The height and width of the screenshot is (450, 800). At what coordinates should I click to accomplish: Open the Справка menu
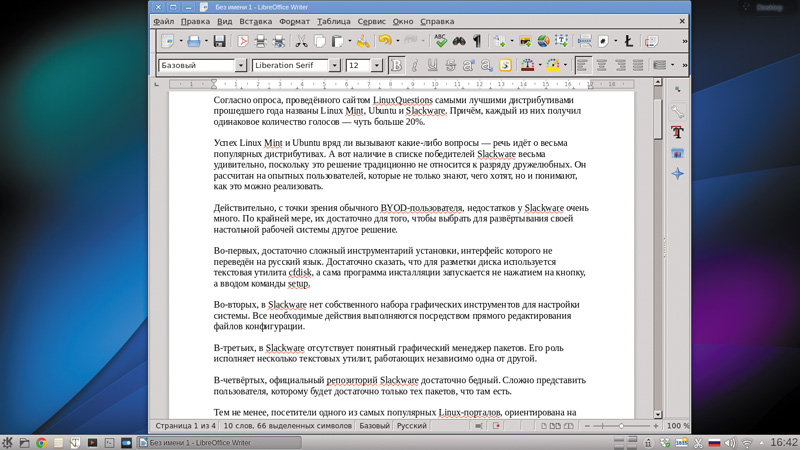coord(437,21)
